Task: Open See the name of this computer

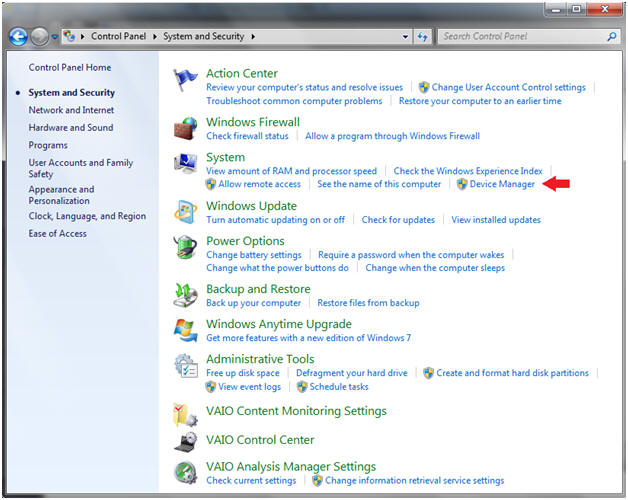Action: (379, 184)
